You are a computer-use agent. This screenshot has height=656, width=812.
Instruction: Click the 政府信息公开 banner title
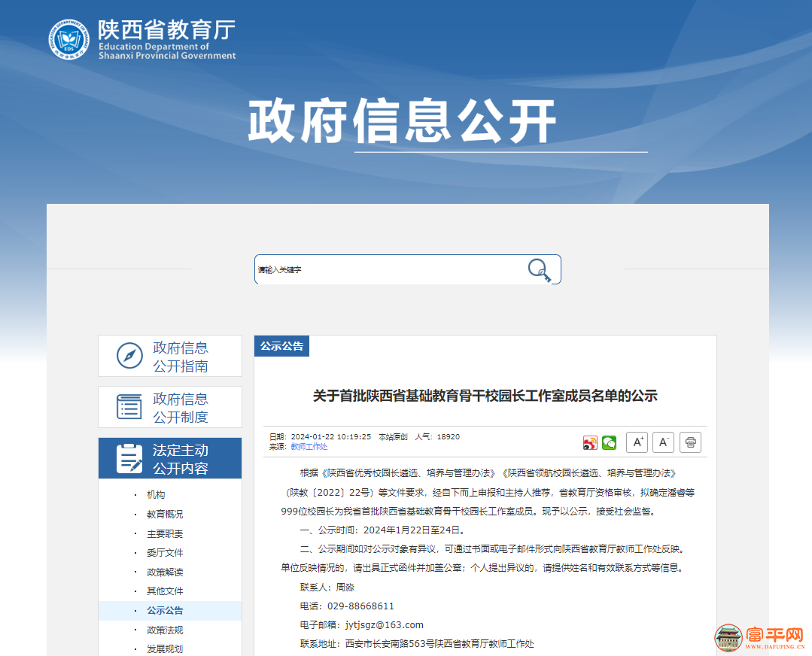tap(402, 122)
